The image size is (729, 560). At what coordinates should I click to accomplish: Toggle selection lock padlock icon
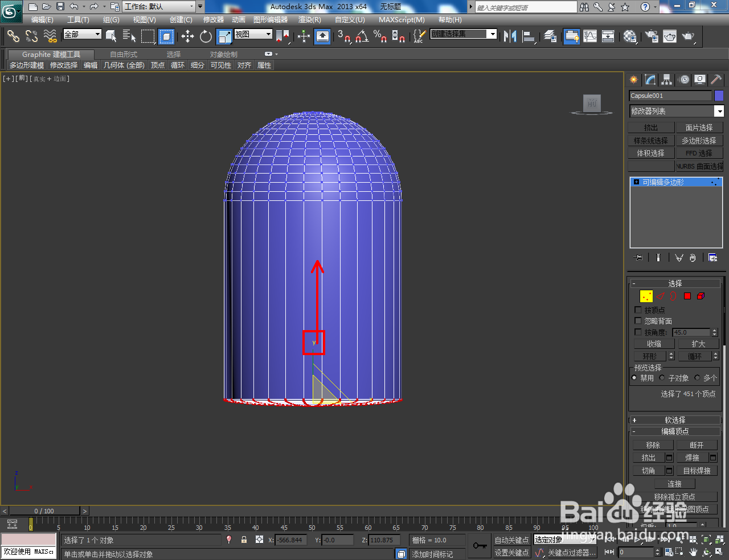pyautogui.click(x=244, y=540)
